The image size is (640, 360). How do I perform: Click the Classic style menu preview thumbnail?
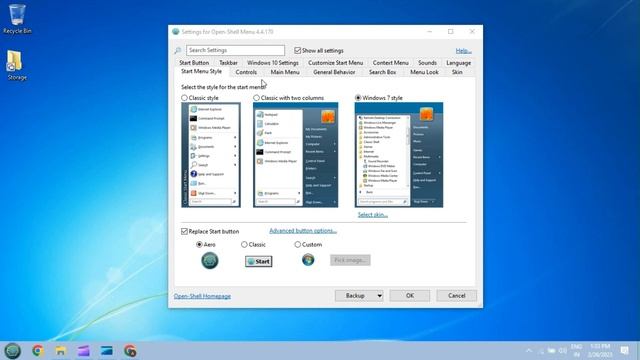pos(211,155)
